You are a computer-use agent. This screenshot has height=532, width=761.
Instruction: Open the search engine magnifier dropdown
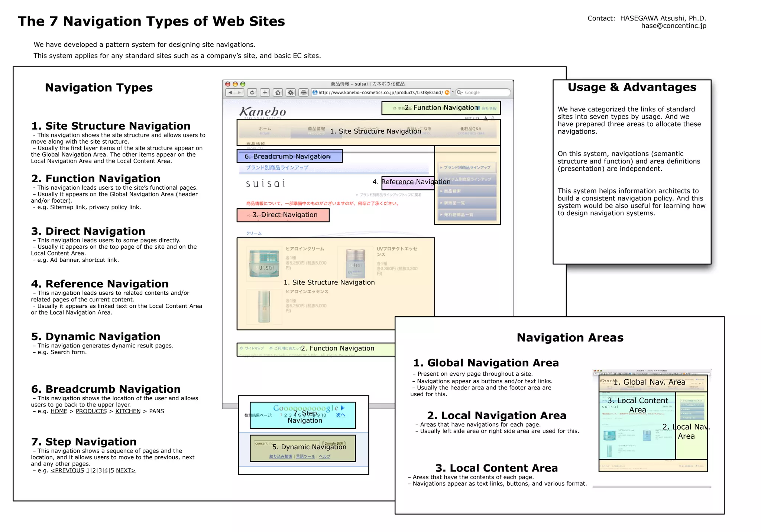point(460,92)
